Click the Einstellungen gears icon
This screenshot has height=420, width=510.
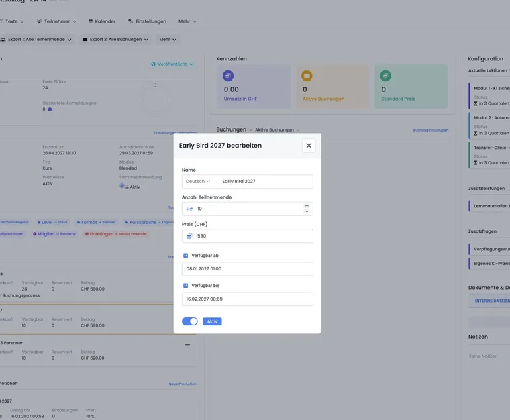(130, 21)
